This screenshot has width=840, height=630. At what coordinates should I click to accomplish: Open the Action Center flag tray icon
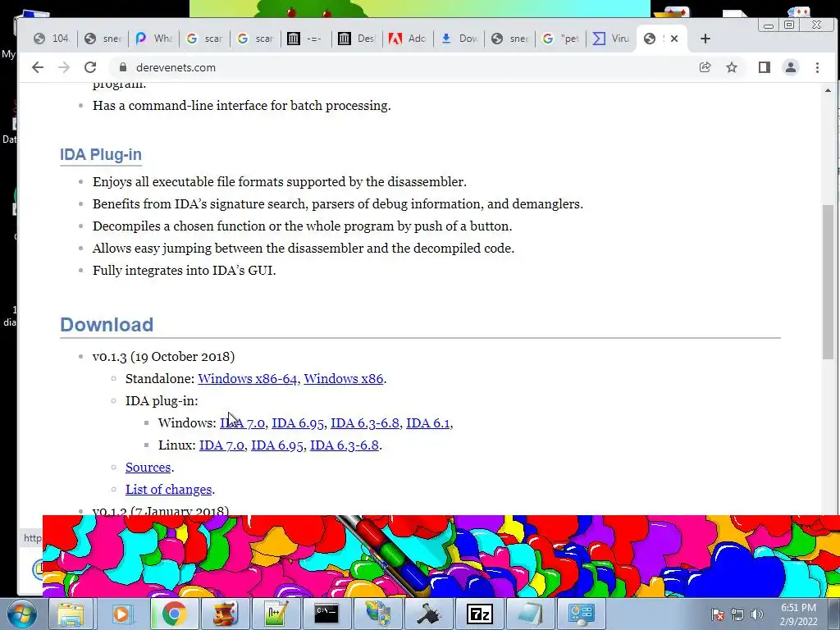[718, 614]
